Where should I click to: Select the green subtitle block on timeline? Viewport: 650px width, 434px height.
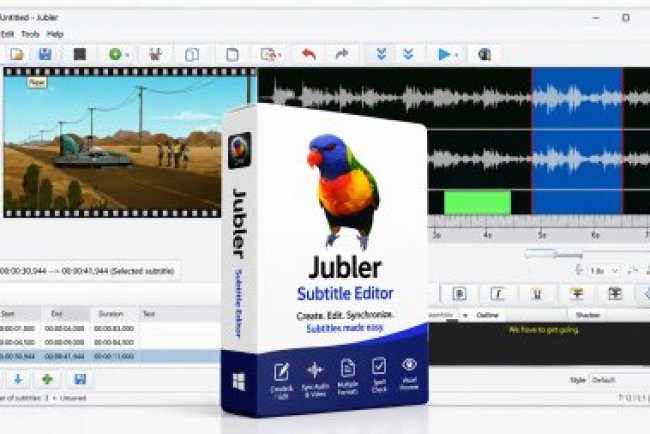pyautogui.click(x=477, y=202)
